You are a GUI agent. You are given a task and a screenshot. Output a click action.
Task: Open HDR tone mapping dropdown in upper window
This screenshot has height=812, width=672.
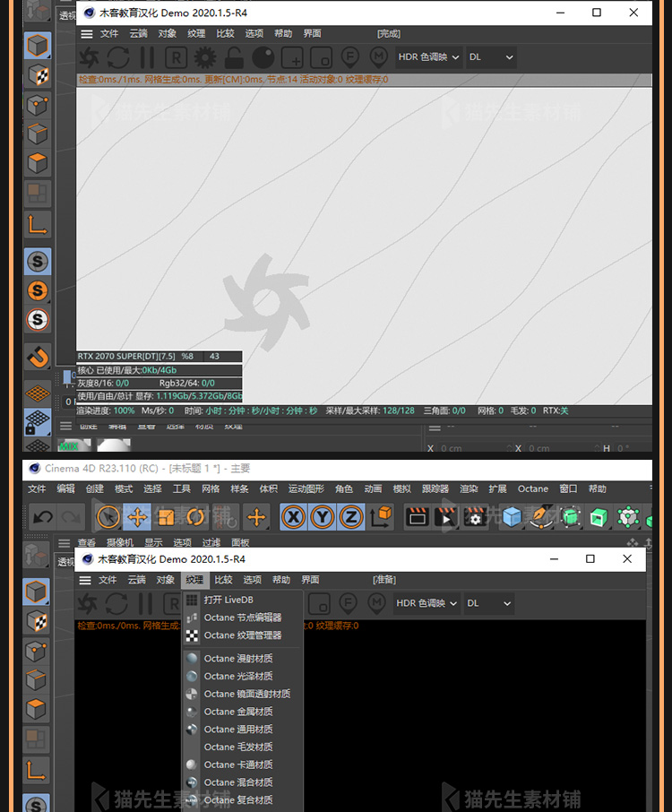[x=427, y=57]
